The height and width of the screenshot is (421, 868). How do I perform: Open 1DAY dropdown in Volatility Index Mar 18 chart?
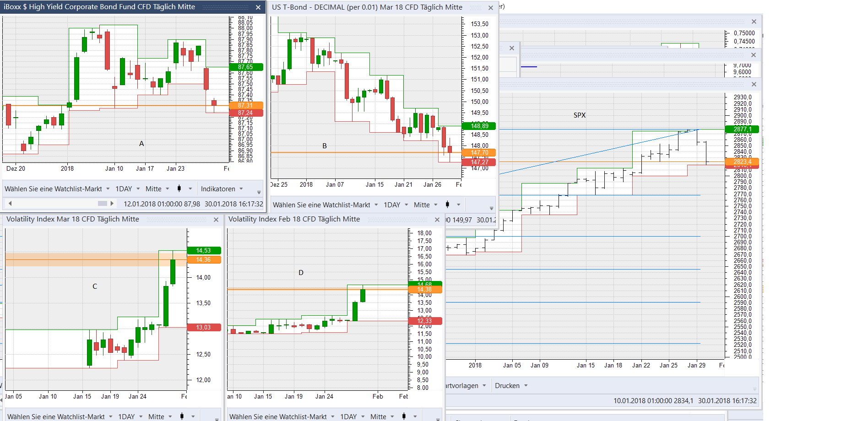pyautogui.click(x=130, y=416)
